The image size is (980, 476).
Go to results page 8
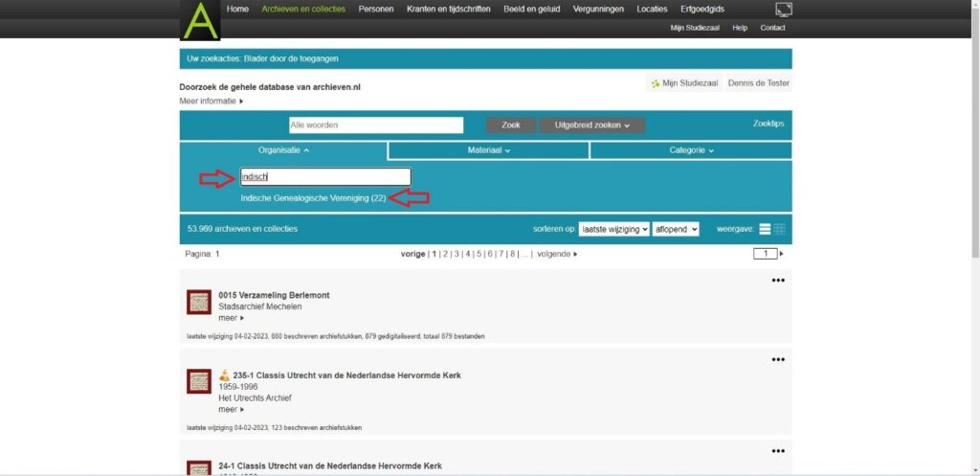click(513, 255)
